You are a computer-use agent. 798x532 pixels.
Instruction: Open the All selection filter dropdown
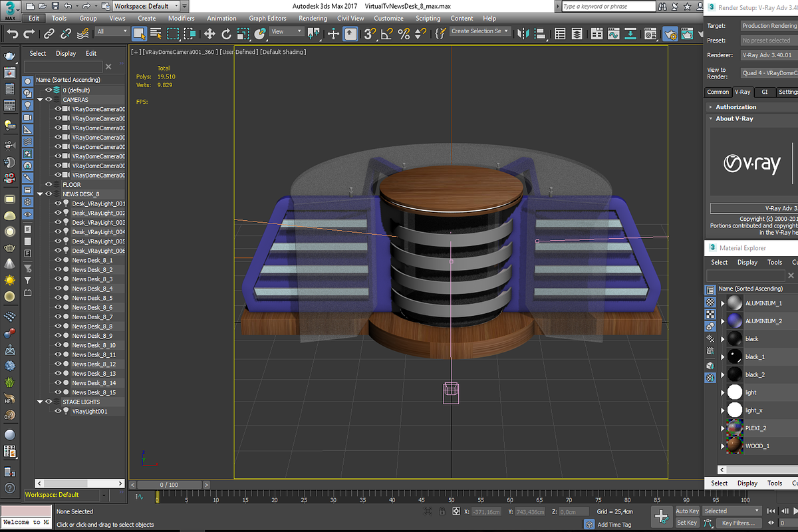[112, 31]
